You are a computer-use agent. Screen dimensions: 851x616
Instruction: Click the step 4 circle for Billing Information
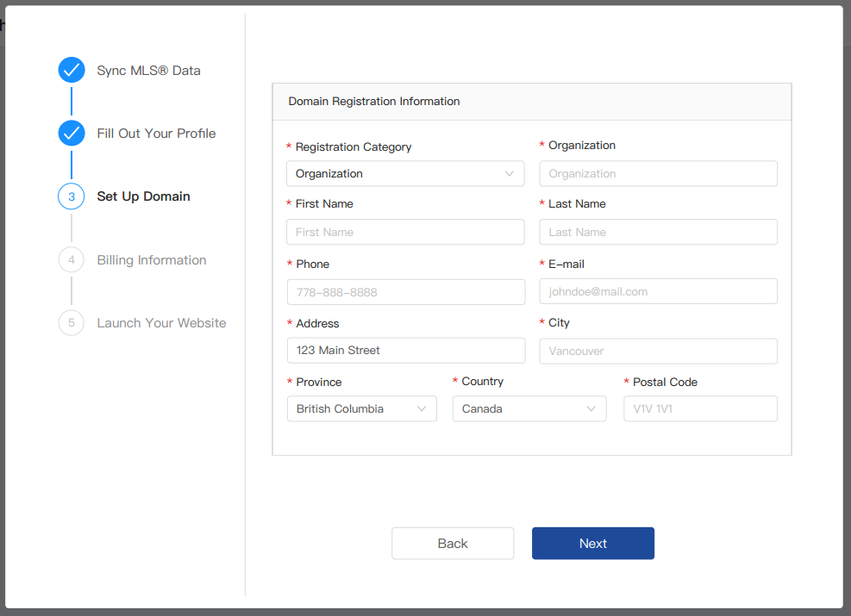point(72,259)
